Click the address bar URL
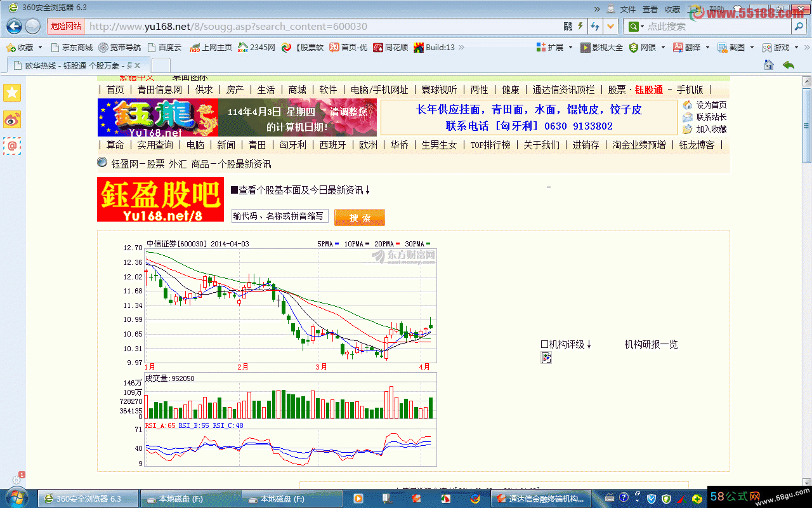The image size is (812, 508). 228,26
